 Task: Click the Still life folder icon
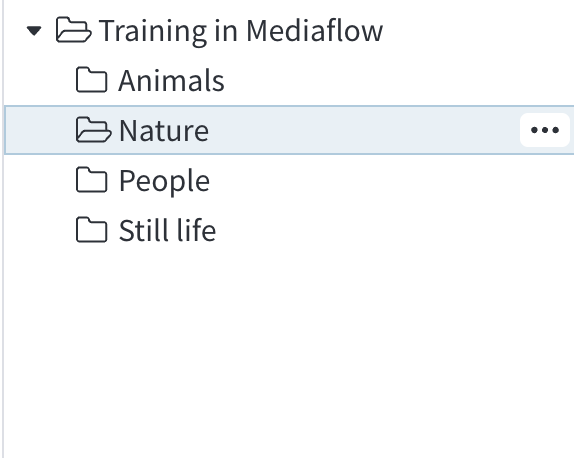92,230
